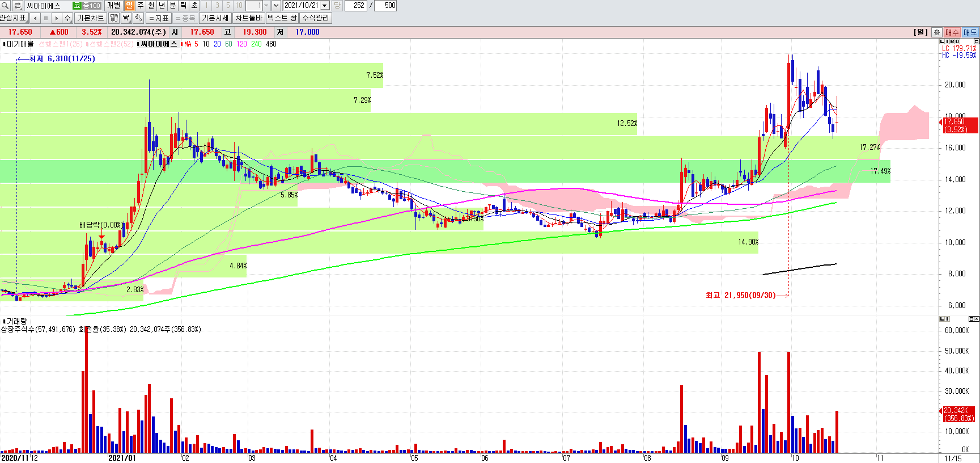Click the stop square playback button

click(x=46, y=18)
